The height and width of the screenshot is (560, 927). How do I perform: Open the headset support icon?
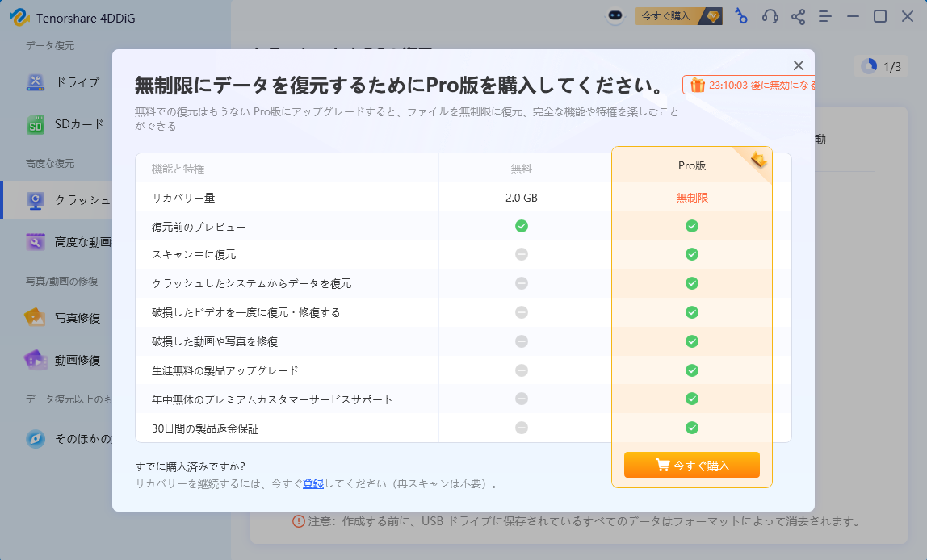pos(770,16)
